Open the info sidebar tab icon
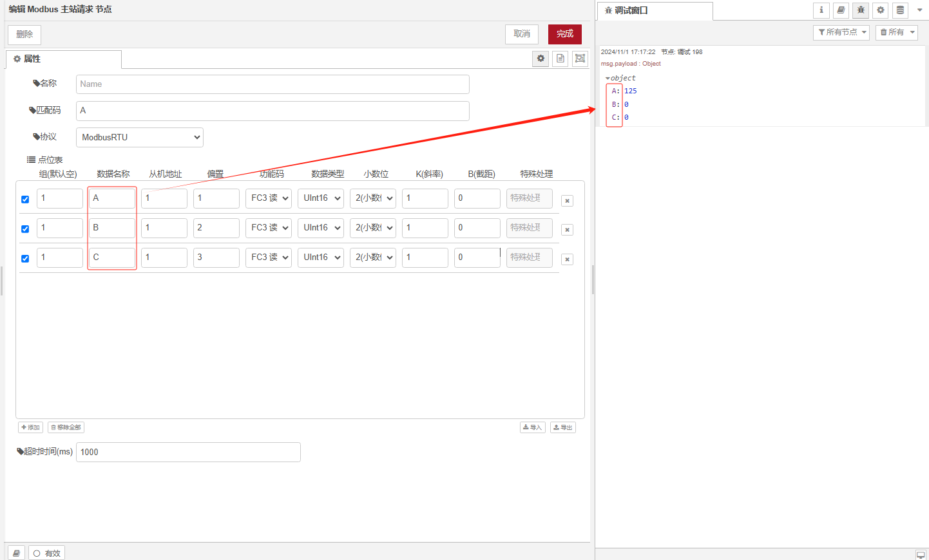Screen dimensions: 929x560 coord(821,10)
